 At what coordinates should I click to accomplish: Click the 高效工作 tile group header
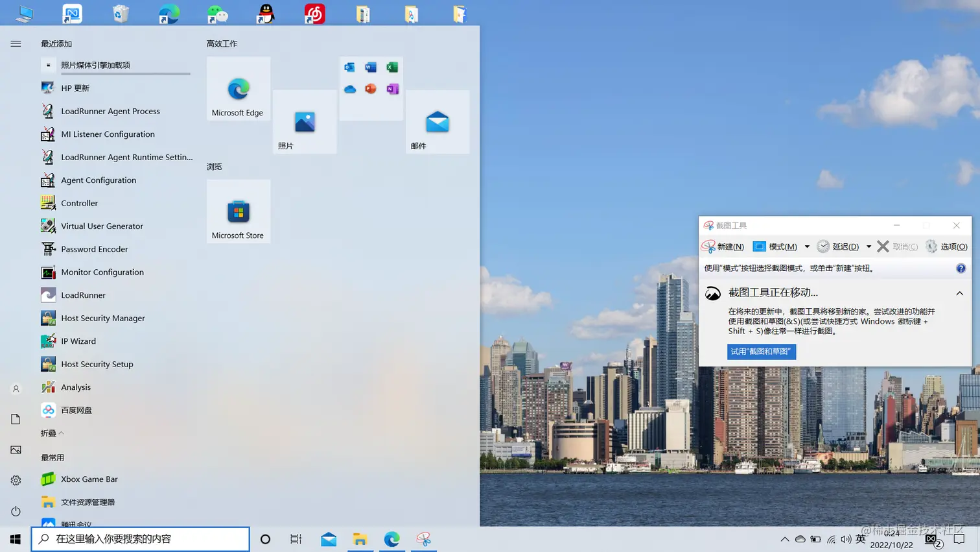[222, 43]
